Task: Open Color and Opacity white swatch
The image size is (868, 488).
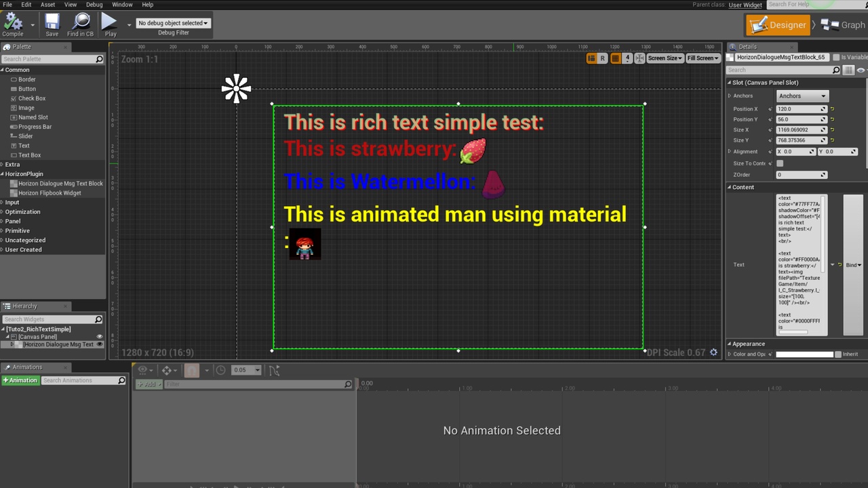Action: [x=804, y=354]
